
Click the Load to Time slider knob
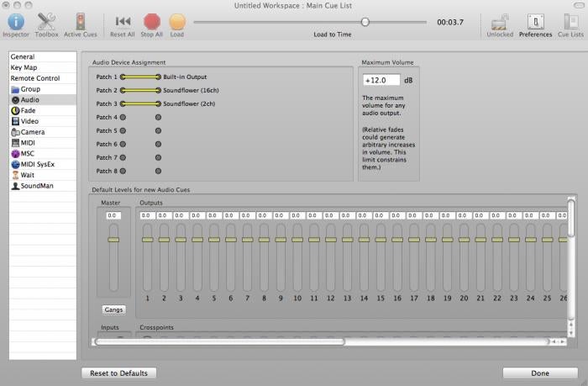pyautogui.click(x=365, y=22)
